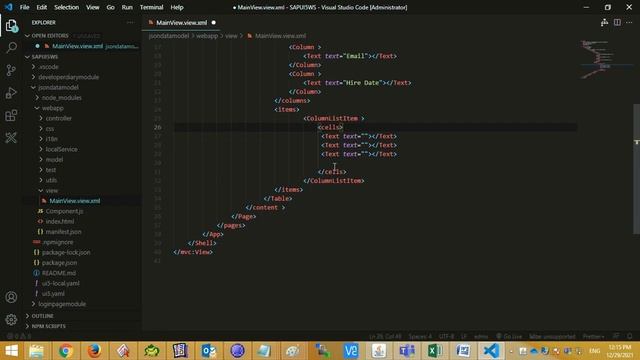This screenshot has height=360, width=640.
Task: Open the Selection menu
Action: tap(67, 7)
